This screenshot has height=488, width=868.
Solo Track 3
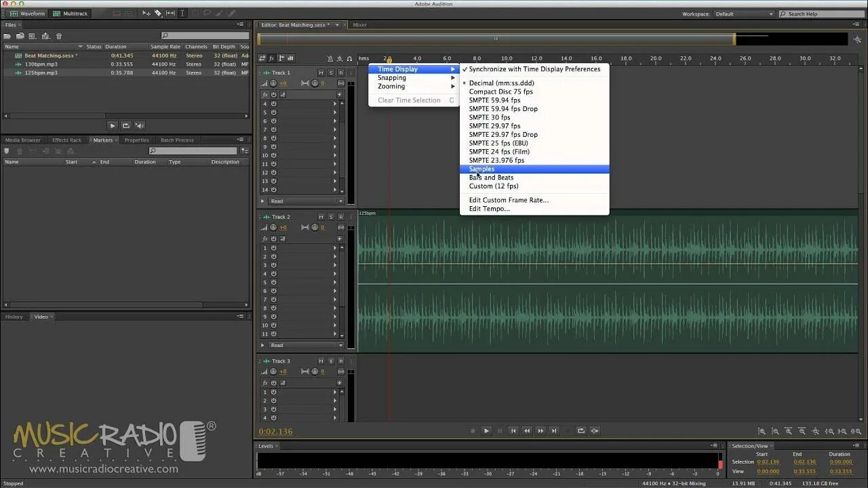[331, 361]
